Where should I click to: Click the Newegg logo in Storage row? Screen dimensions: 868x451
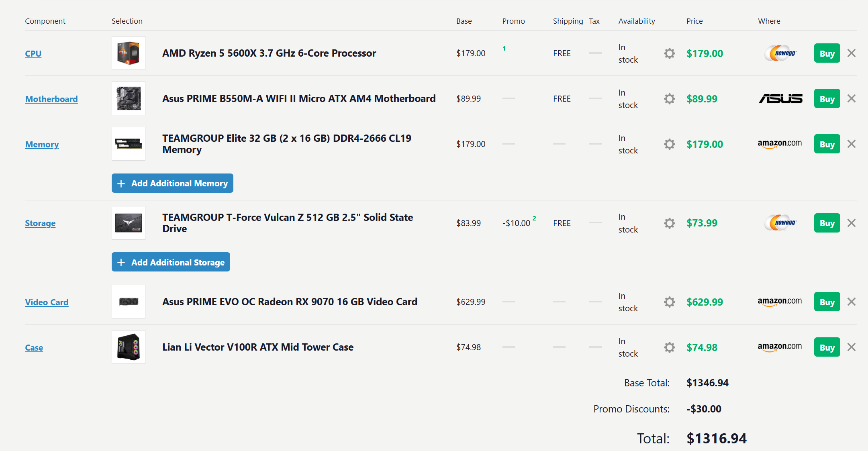coord(780,223)
